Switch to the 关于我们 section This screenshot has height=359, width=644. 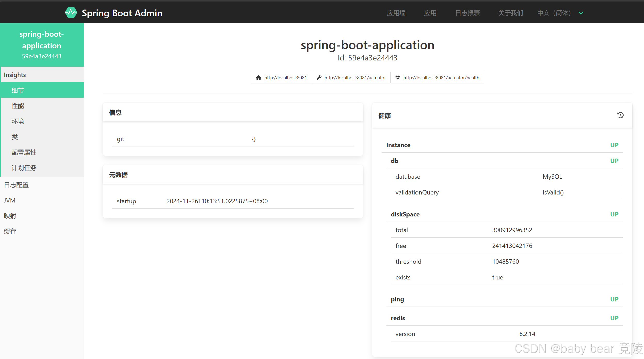point(510,13)
